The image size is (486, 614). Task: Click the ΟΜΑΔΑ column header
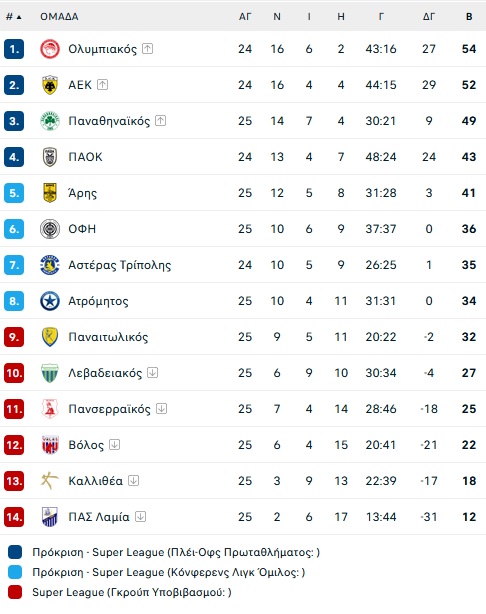click(x=59, y=17)
